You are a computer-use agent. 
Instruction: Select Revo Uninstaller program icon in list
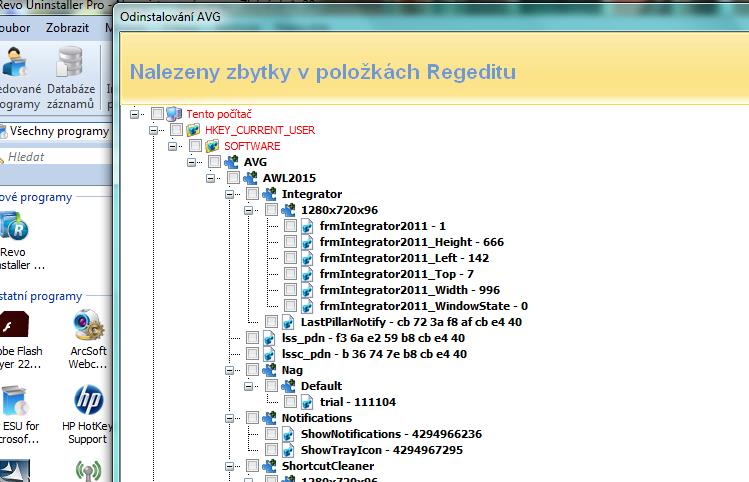click(x=13, y=226)
